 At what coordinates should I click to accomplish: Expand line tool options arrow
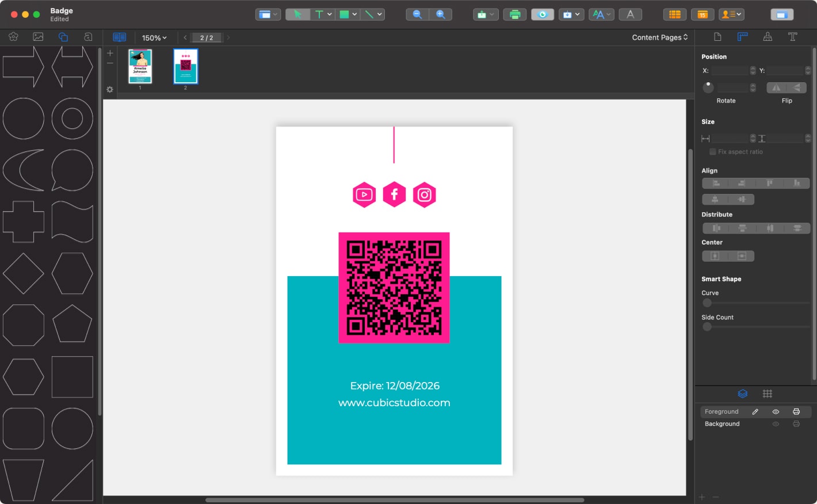380,14
